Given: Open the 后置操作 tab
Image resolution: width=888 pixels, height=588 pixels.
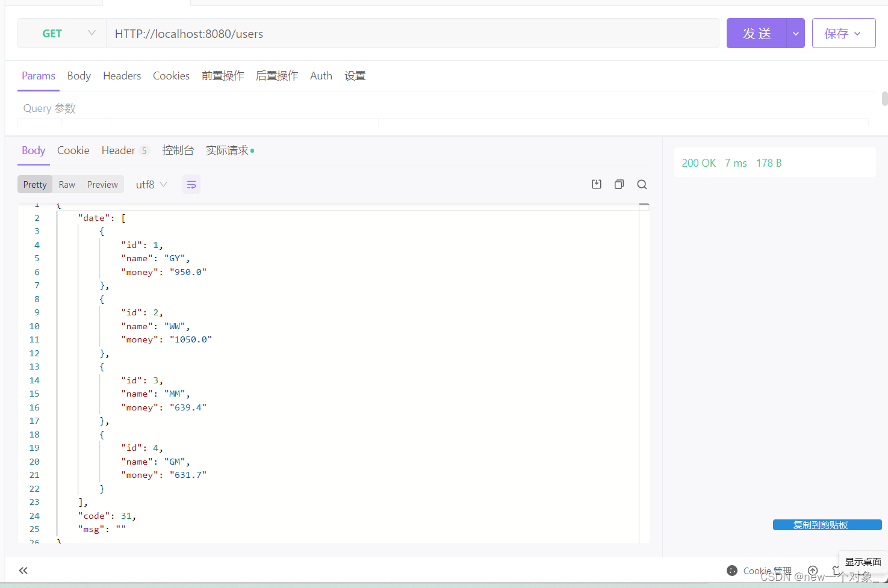Looking at the screenshot, I should pos(277,76).
